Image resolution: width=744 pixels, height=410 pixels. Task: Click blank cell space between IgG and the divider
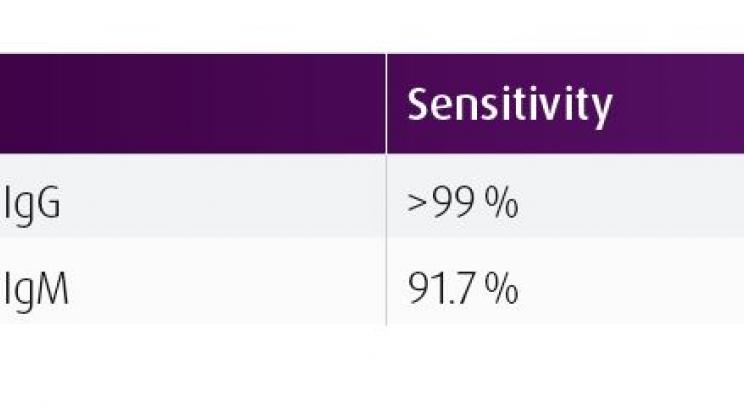pos(220,205)
